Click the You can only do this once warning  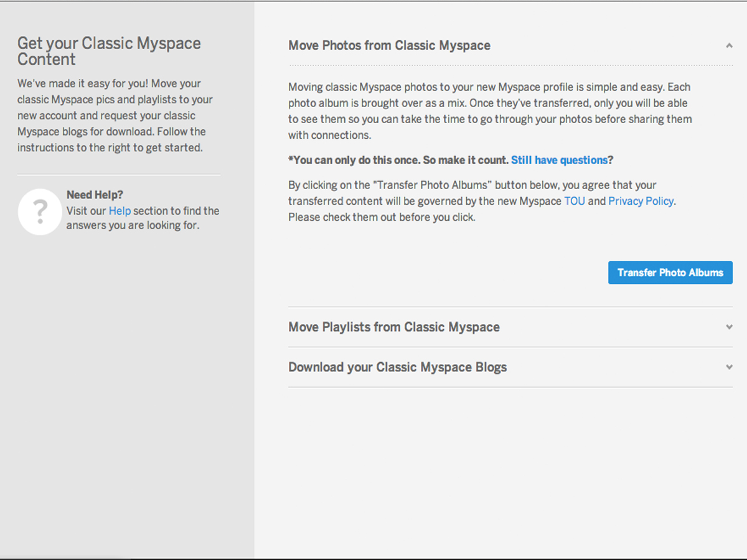coord(398,160)
